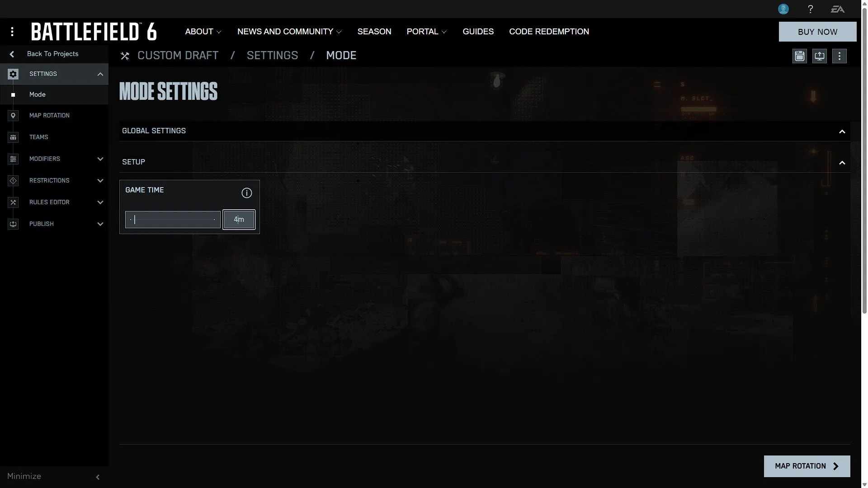Click the save project icon
The height and width of the screenshot is (488, 868).
[799, 56]
